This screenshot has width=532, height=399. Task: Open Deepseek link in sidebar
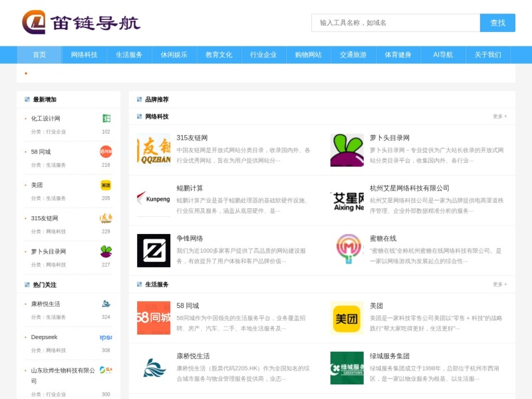click(44, 337)
